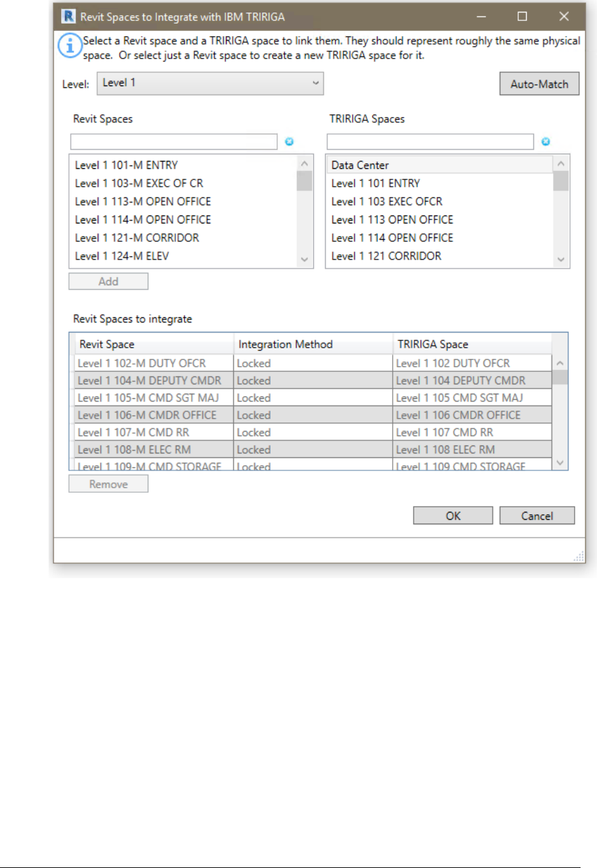Focus the Revit Spaces search field
597x868 pixels.
click(x=174, y=142)
